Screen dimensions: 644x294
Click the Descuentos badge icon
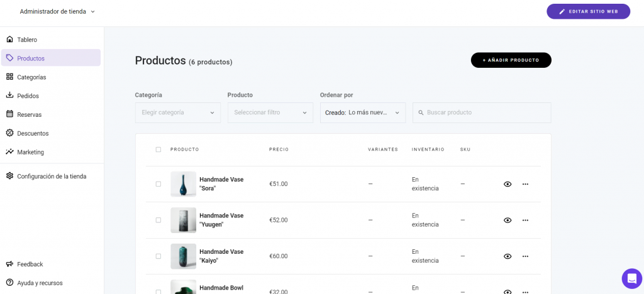9,133
